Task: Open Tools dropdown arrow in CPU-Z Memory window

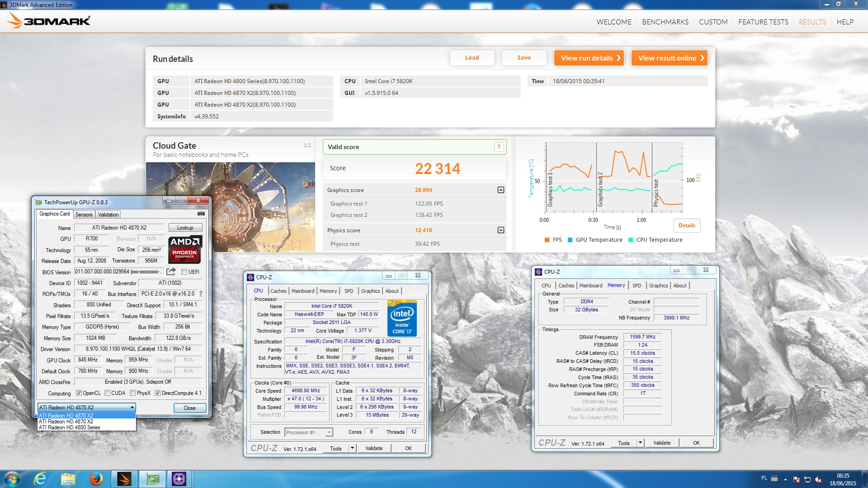Action: (640, 443)
